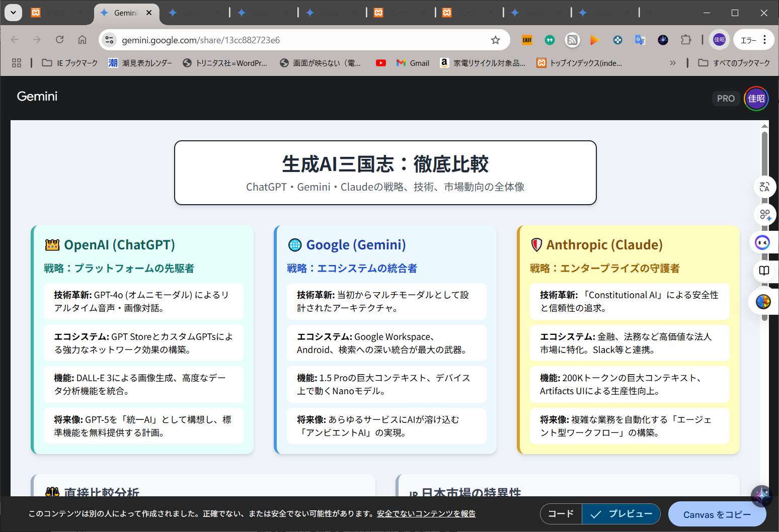Screen dimensions: 779x532
Task: Click the browser forward arrow
Action: 37,40
